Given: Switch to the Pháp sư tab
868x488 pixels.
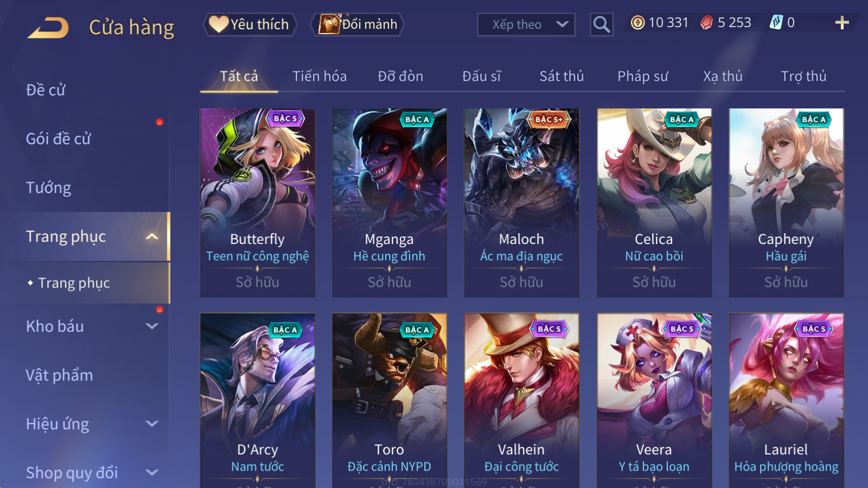Looking at the screenshot, I should [x=643, y=76].
